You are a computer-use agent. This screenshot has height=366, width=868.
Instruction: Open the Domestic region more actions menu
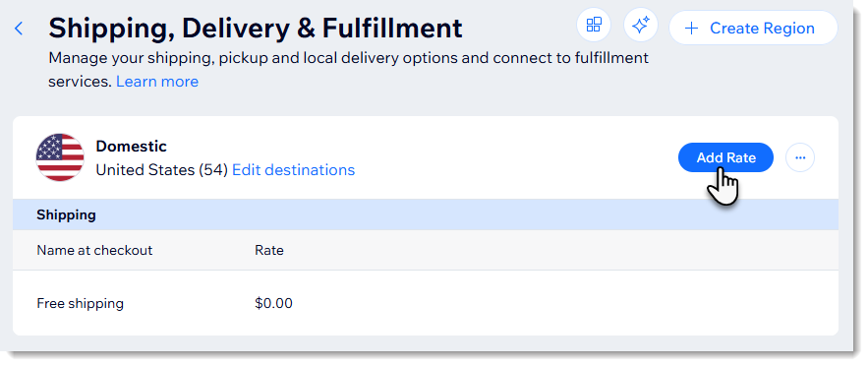800,157
